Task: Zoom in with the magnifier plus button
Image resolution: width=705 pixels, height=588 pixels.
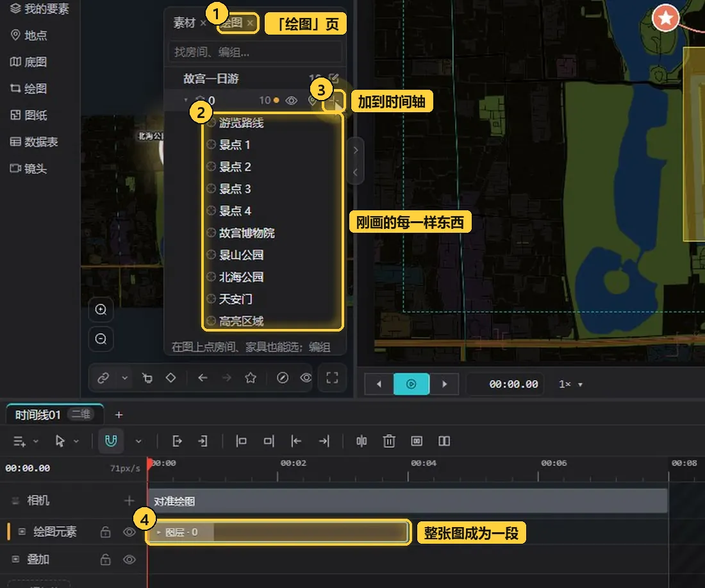Action: (101, 310)
